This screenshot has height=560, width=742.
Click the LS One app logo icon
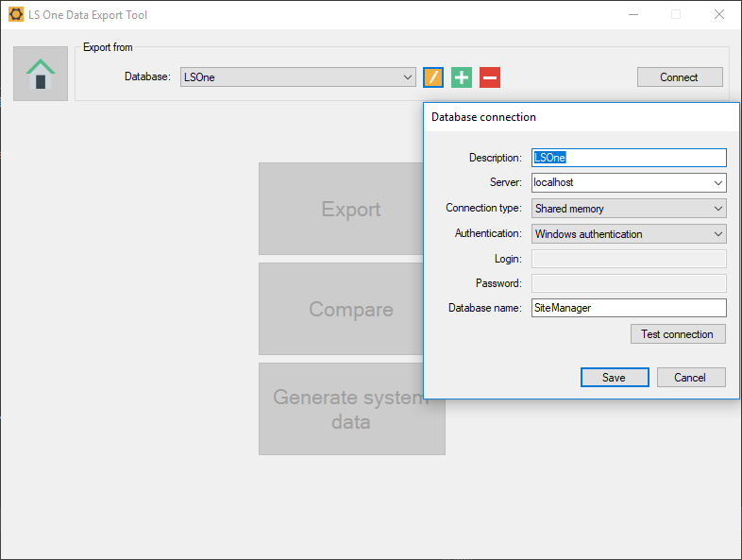(x=16, y=14)
